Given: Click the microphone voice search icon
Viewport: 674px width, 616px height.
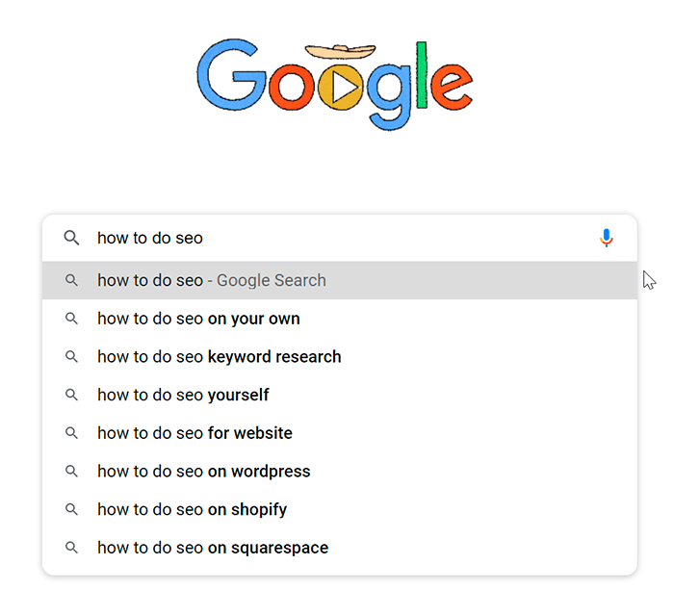Looking at the screenshot, I should point(606,238).
